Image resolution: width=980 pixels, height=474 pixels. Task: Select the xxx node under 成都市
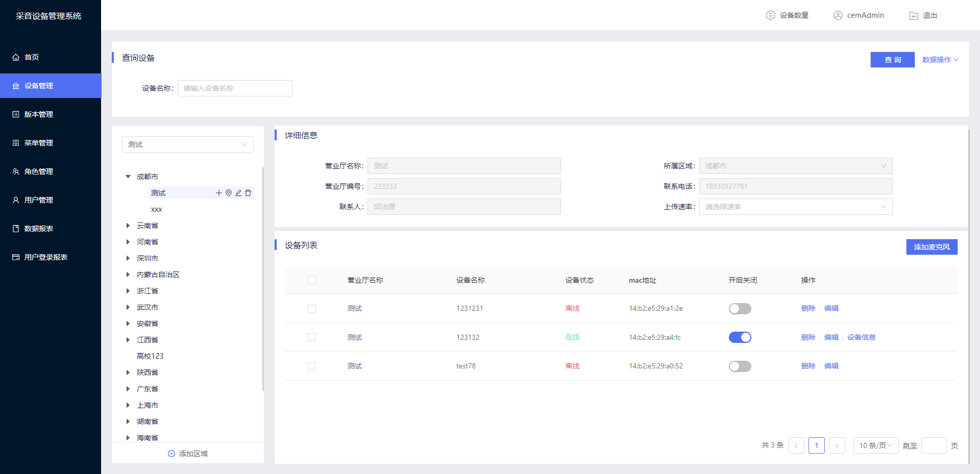pos(157,209)
